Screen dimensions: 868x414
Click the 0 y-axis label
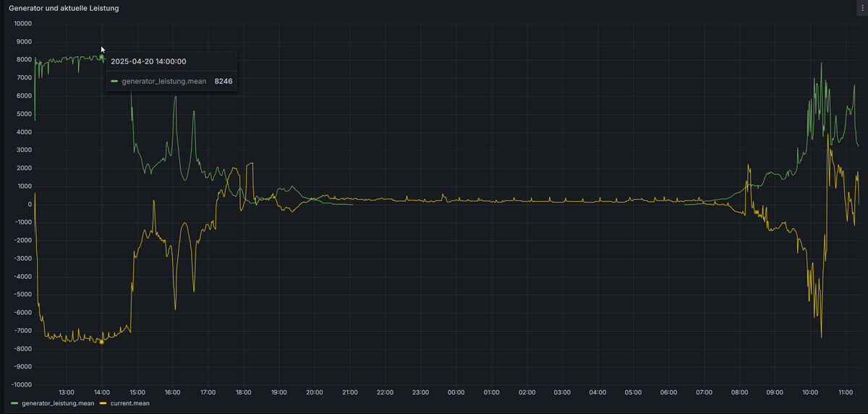[x=30, y=204]
